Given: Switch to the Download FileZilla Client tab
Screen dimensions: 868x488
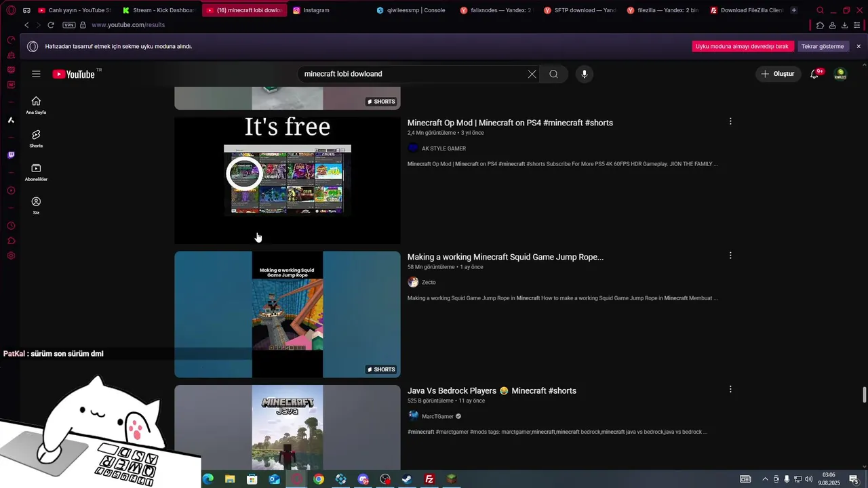Looking at the screenshot, I should (x=746, y=10).
